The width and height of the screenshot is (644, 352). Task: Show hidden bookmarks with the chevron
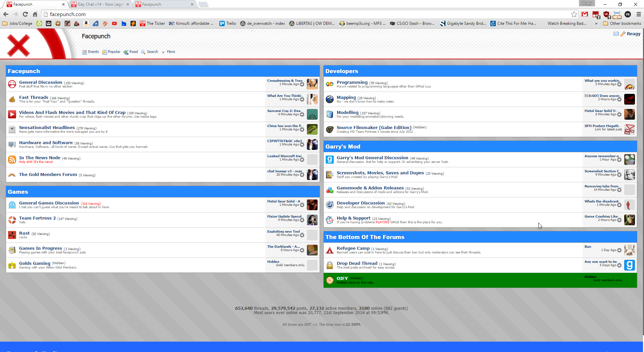[596, 23]
